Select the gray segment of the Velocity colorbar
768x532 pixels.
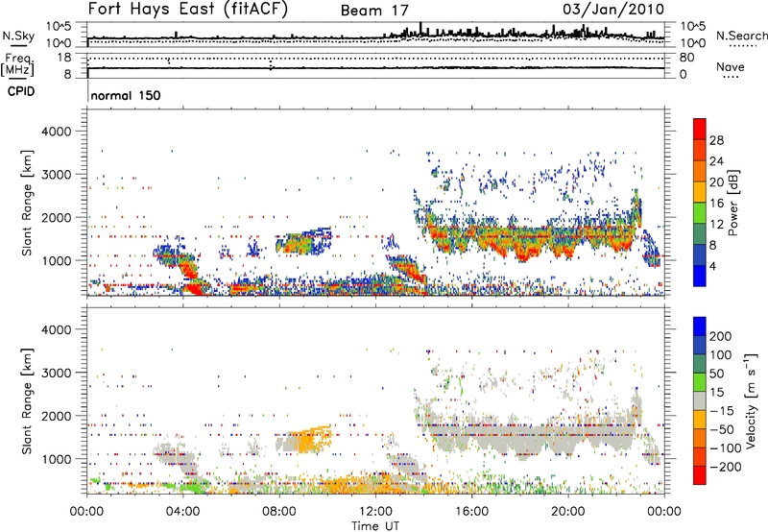pos(700,401)
